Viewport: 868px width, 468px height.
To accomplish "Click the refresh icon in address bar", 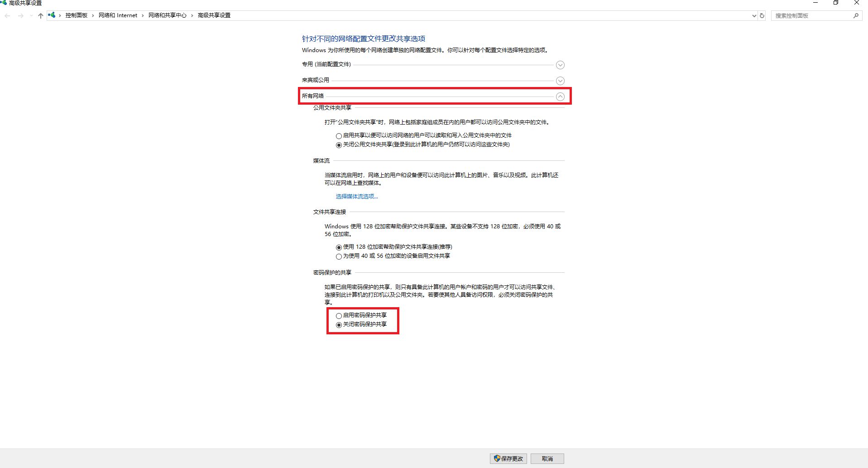I will pos(762,16).
